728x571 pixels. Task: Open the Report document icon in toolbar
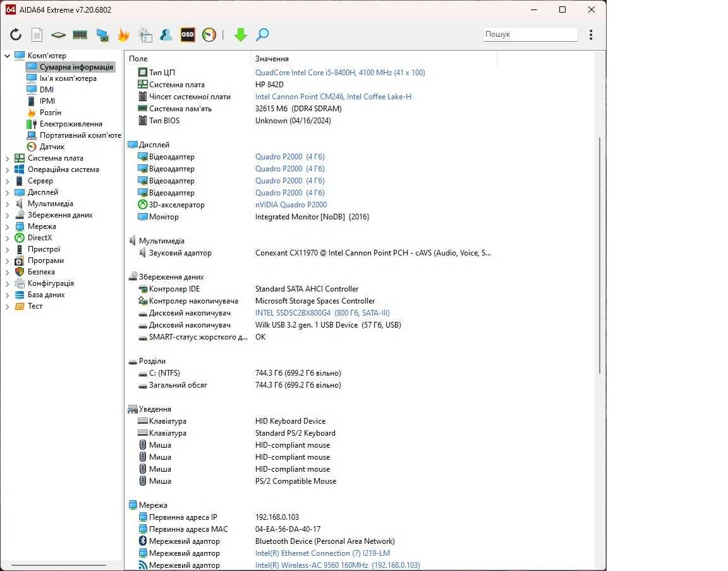[x=37, y=34]
